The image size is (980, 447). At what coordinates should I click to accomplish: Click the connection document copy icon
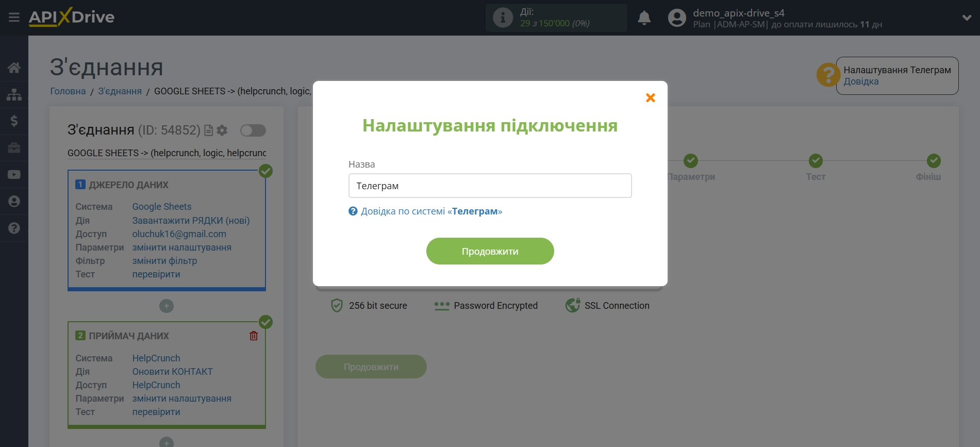coord(208,130)
